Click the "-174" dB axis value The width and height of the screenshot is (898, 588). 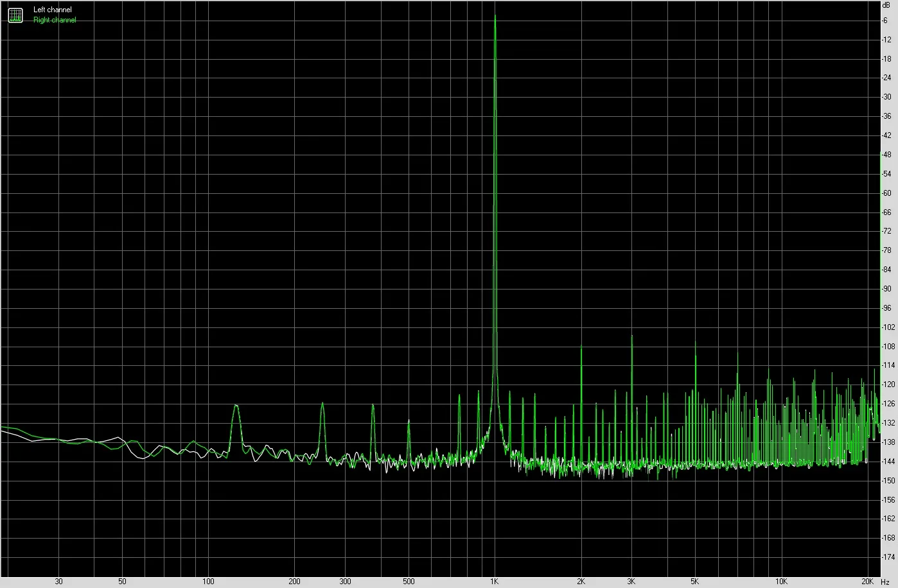pos(888,557)
